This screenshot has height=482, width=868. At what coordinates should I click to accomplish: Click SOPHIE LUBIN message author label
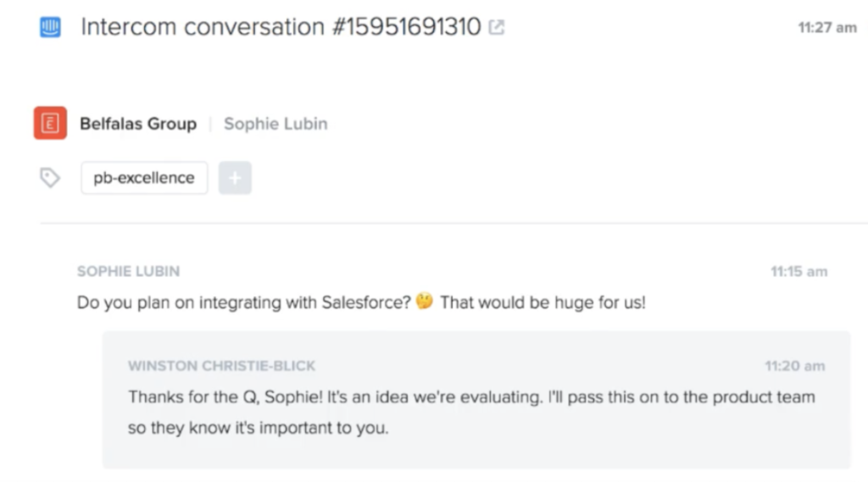pyautogui.click(x=129, y=271)
